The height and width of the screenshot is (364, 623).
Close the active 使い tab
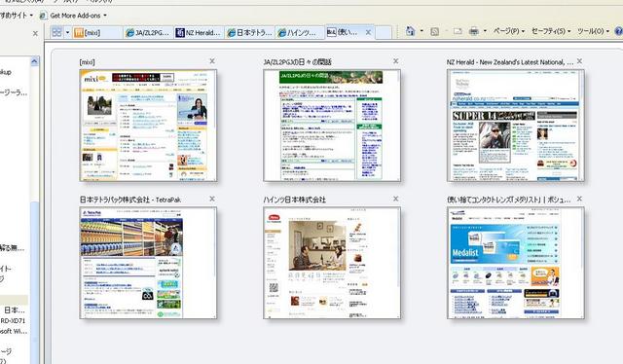coord(368,32)
